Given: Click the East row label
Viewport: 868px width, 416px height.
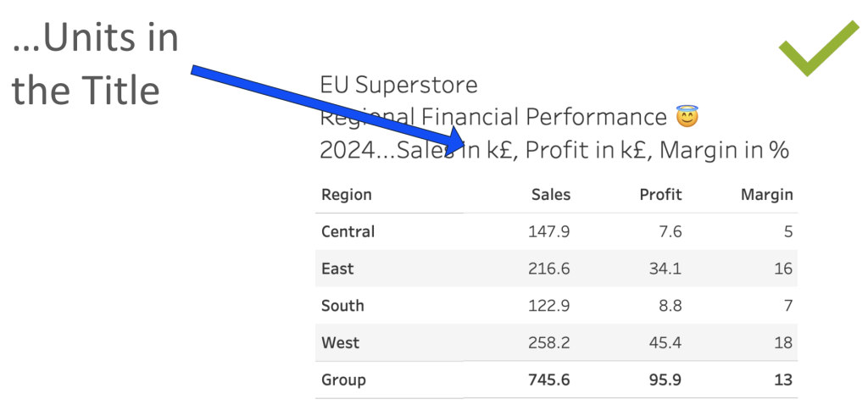Looking at the screenshot, I should (x=337, y=269).
